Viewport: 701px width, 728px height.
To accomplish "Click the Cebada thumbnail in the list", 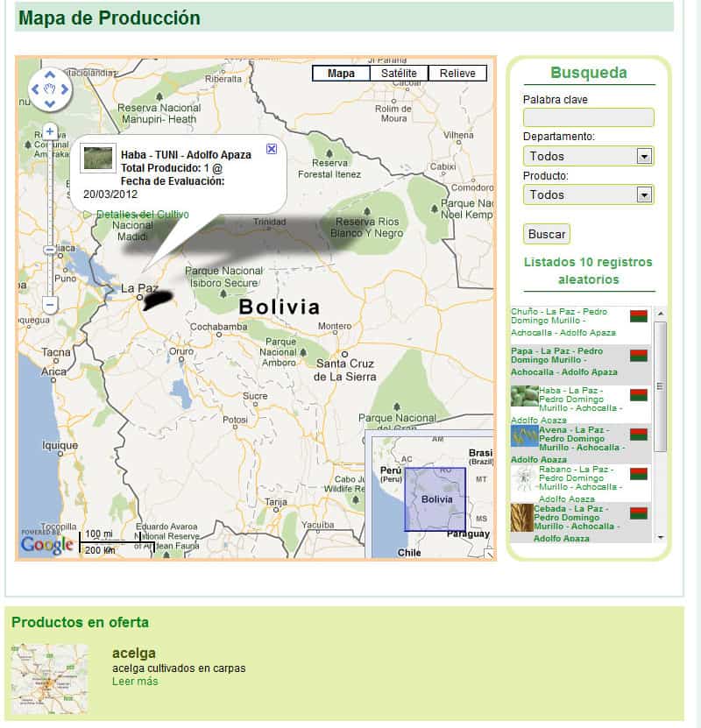I will (521, 518).
